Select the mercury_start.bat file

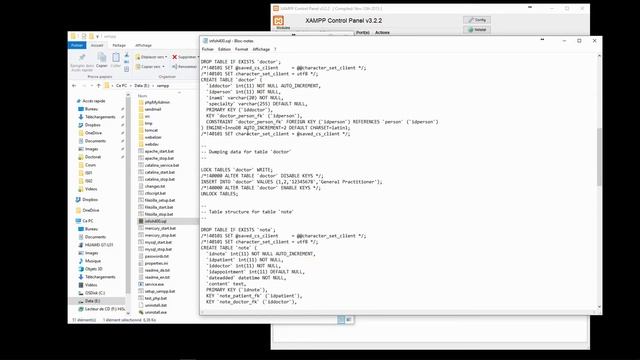tap(160, 228)
